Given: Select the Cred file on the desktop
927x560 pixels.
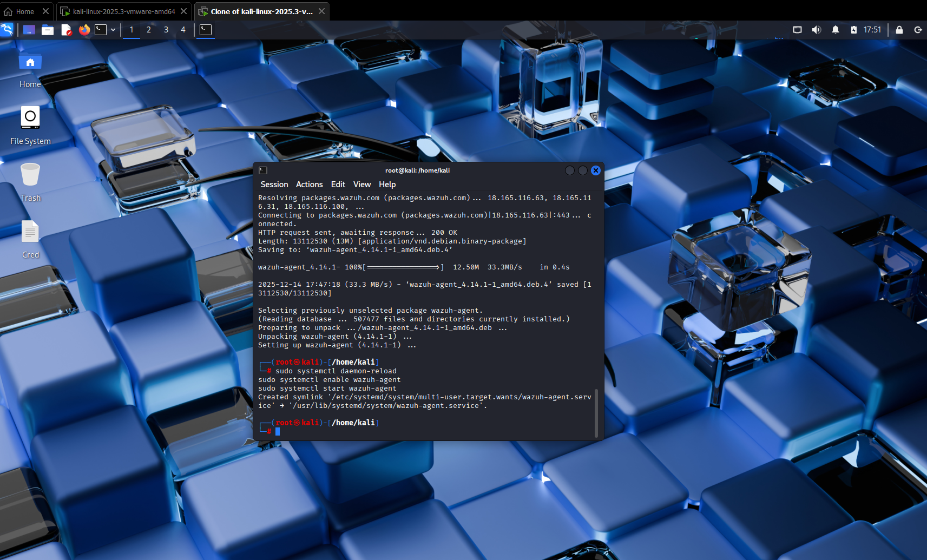Looking at the screenshot, I should tap(30, 240).
